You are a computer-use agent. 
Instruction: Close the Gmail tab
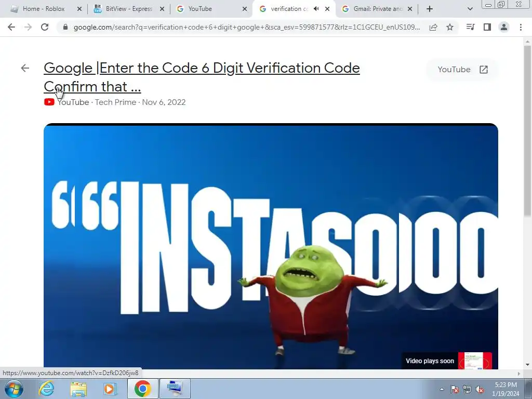pos(410,9)
